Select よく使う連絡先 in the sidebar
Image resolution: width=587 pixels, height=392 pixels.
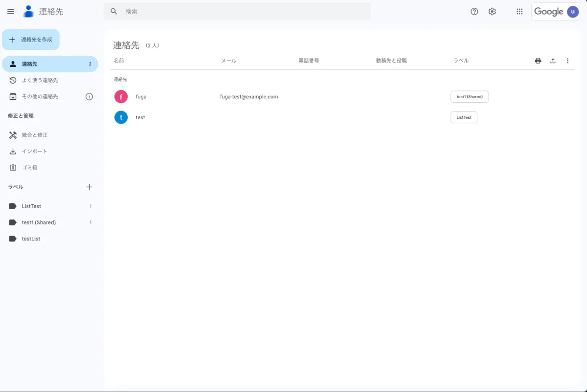point(40,80)
